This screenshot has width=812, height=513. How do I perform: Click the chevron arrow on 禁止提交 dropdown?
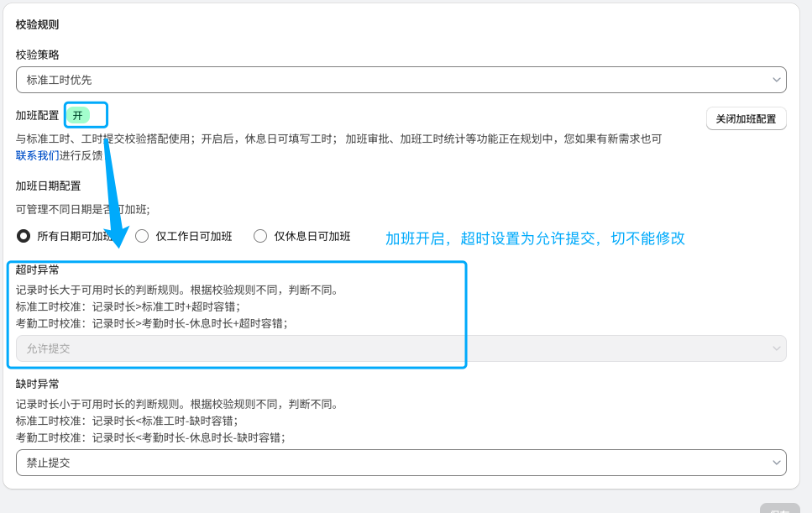coord(776,463)
